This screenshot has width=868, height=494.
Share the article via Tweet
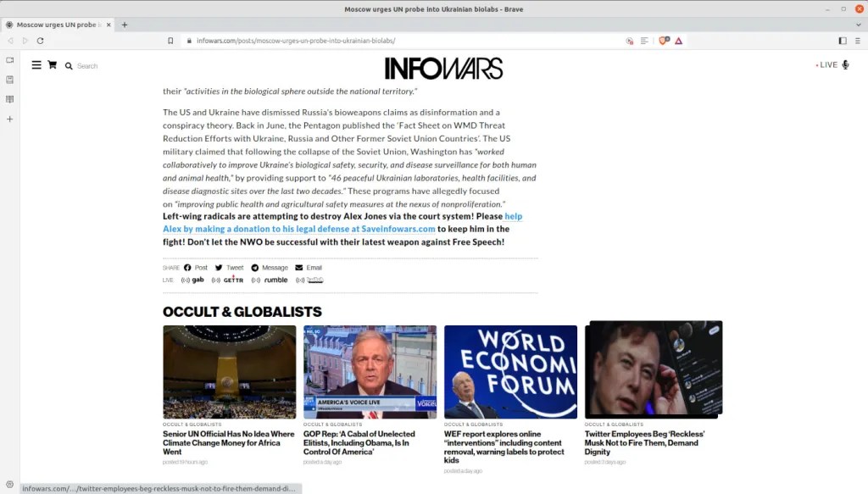[x=229, y=268]
